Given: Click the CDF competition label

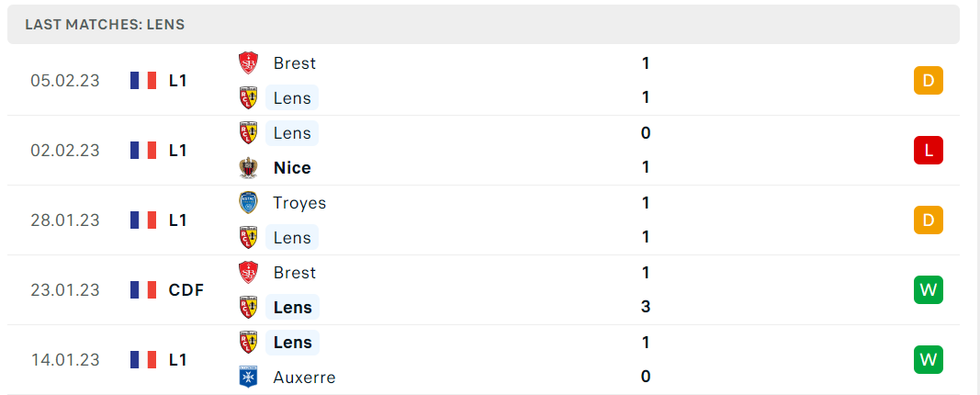Looking at the screenshot, I should click(x=186, y=290).
